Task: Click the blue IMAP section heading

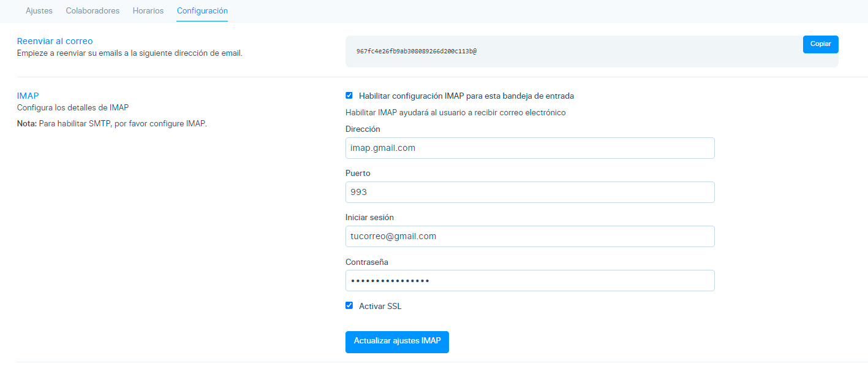Action: coord(28,96)
